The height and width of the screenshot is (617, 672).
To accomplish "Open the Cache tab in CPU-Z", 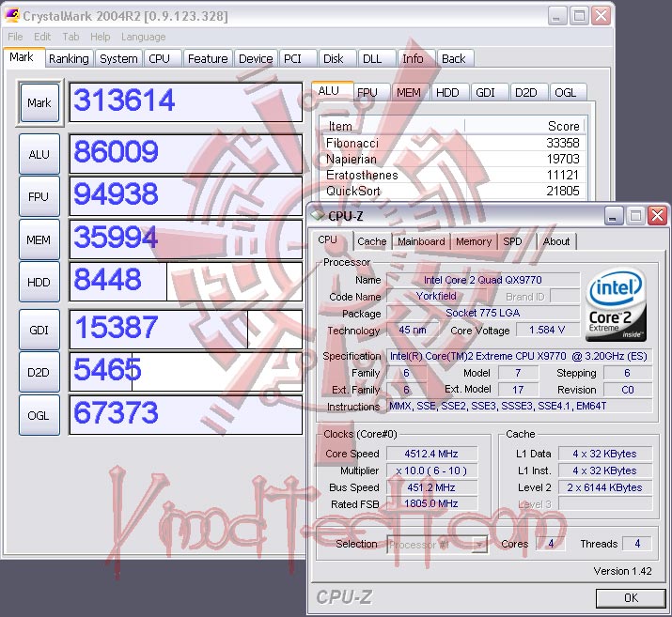I will 371,241.
